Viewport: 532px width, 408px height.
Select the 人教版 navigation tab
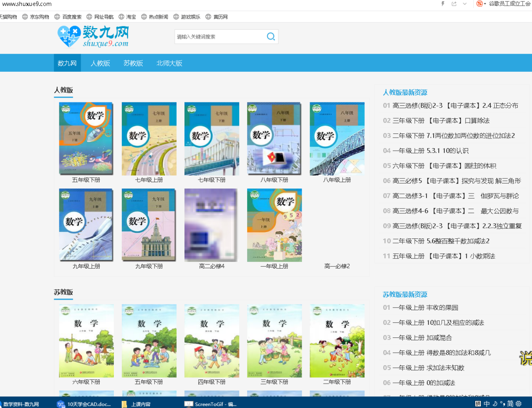[x=100, y=63]
